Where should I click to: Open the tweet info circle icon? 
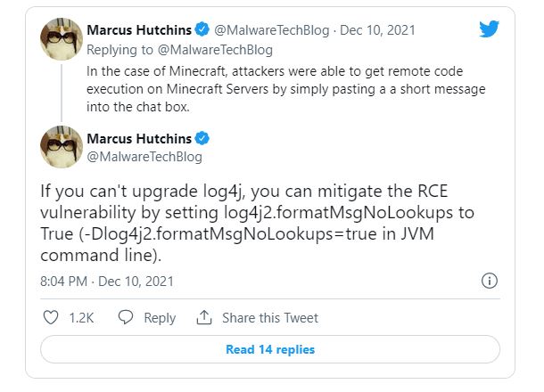490,281
